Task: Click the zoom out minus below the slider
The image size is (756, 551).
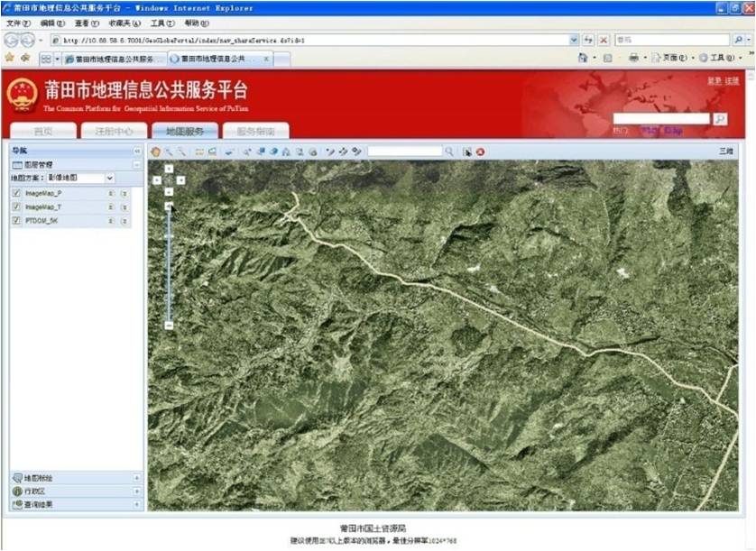Action: [169, 325]
